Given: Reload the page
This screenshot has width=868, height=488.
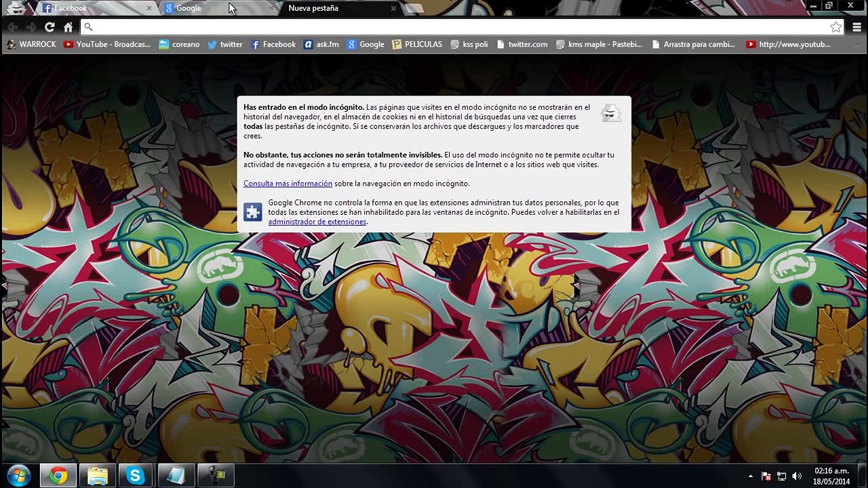Looking at the screenshot, I should (x=50, y=27).
